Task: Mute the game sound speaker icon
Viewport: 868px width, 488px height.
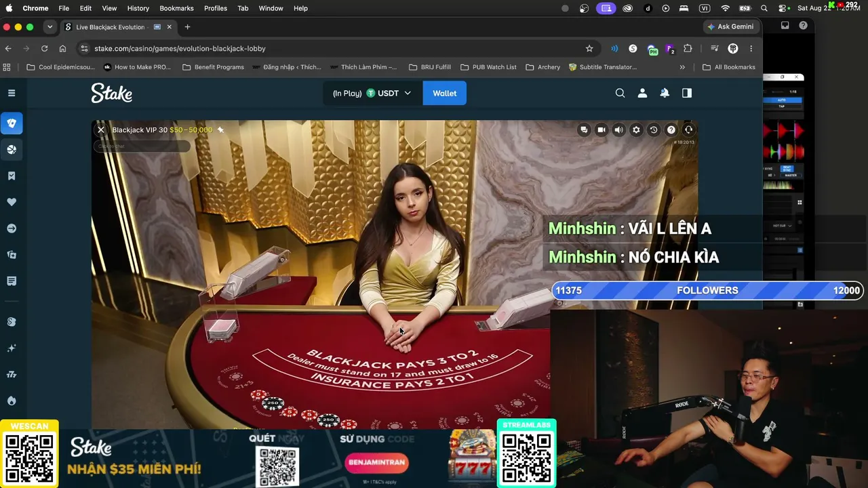Action: (618, 129)
